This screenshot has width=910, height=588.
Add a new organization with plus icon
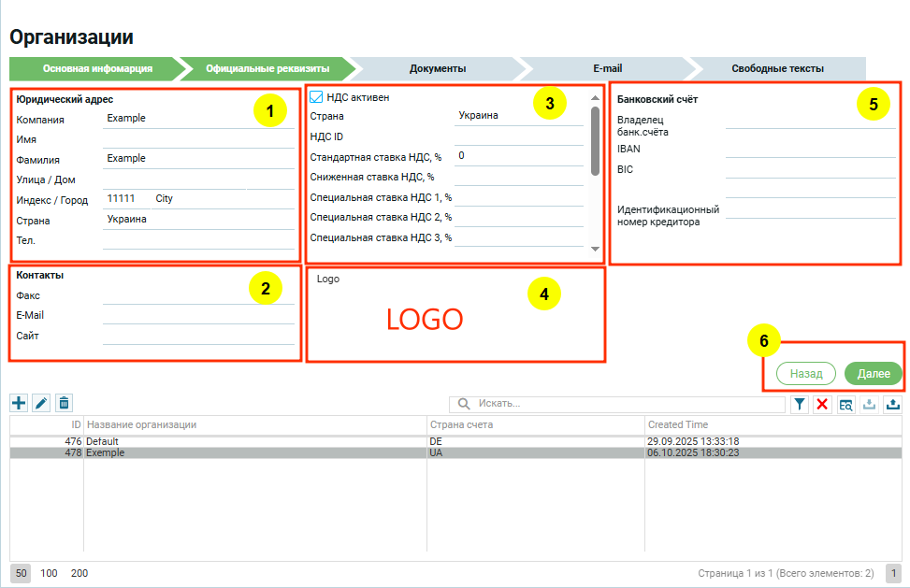[x=19, y=403]
